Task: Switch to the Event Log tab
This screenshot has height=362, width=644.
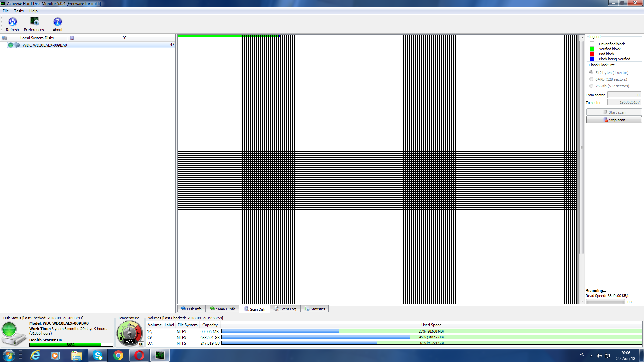Action: 285,309
